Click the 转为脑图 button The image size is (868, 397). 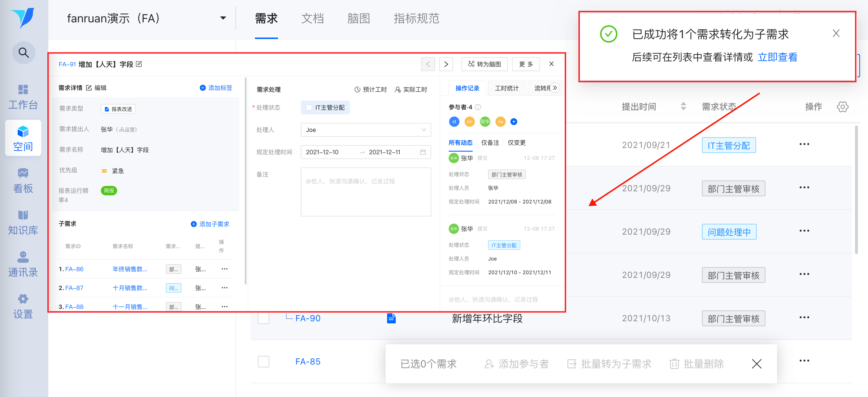[x=485, y=64]
